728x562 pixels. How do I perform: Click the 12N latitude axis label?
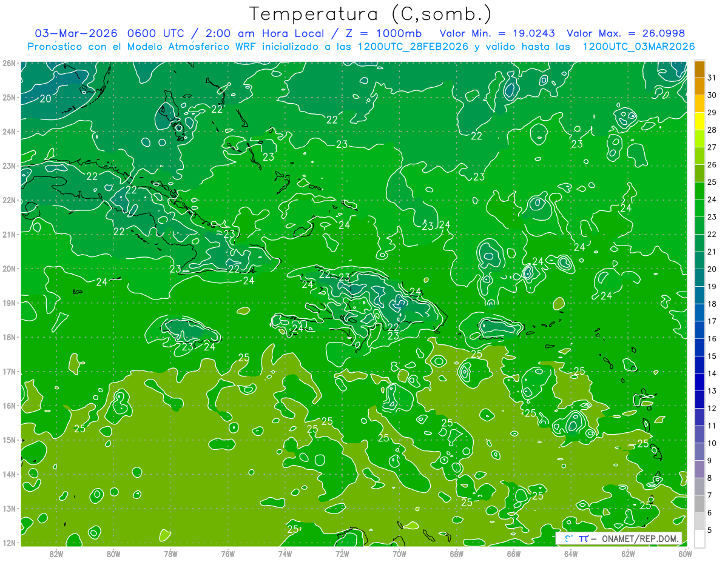point(8,543)
